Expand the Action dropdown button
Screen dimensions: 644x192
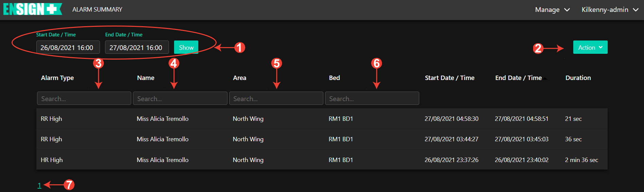click(x=590, y=48)
